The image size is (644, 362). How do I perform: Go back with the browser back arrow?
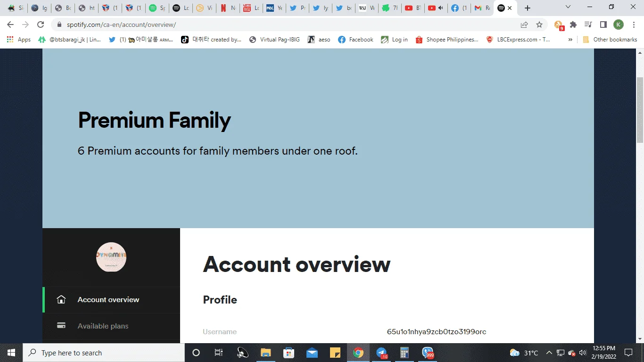pyautogui.click(x=10, y=25)
